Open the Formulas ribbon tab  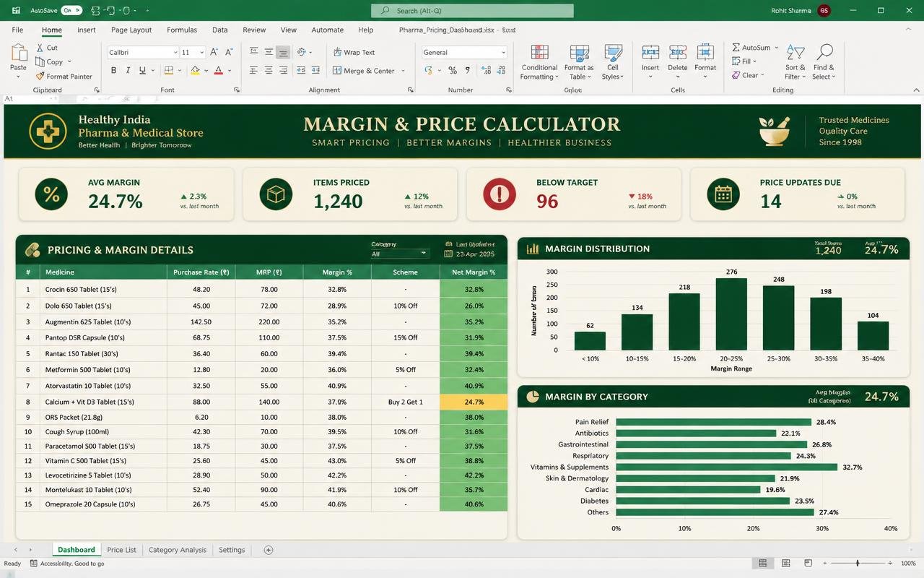tap(182, 30)
